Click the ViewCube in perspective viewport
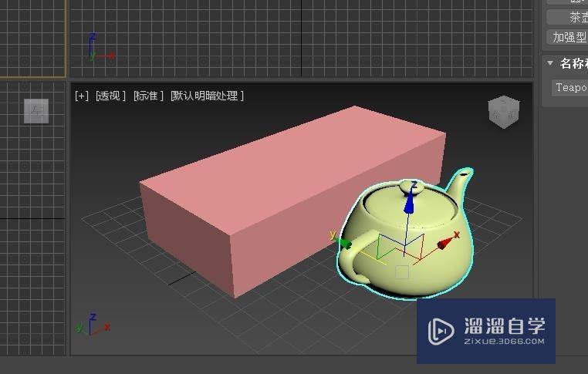The height and width of the screenshot is (374, 588). 504,112
